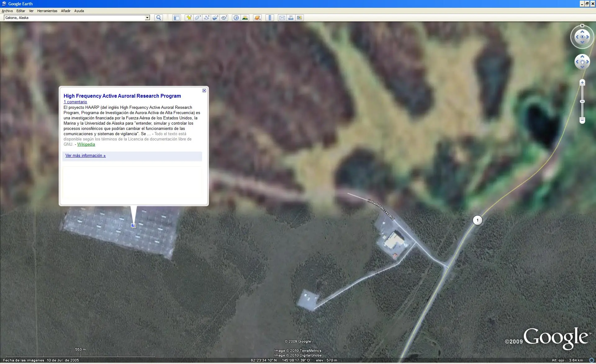Click the add polygon toolbar icon
596x364 pixels.
198,18
